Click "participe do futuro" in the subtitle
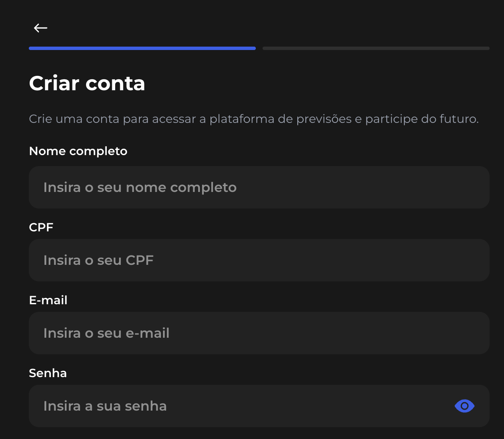This screenshot has width=504, height=439. 421,119
